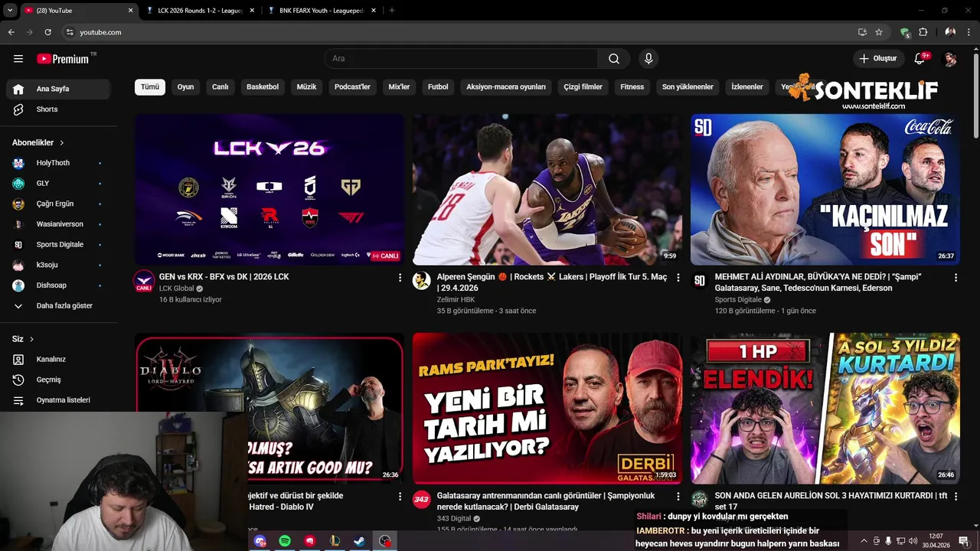Open the Sports Digitale channel link under video
The image size is (980, 551).
[x=738, y=300]
